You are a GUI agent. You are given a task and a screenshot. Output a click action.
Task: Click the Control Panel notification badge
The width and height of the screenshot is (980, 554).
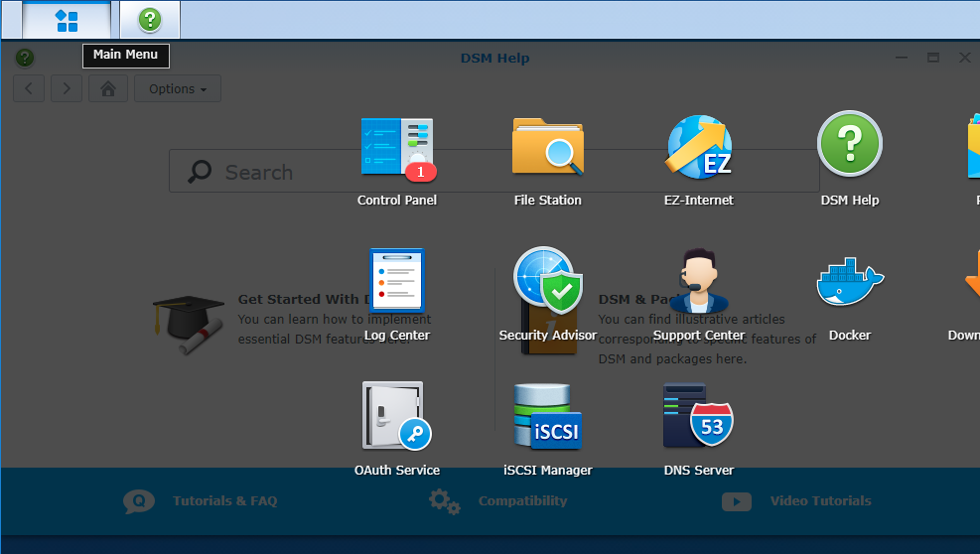421,172
